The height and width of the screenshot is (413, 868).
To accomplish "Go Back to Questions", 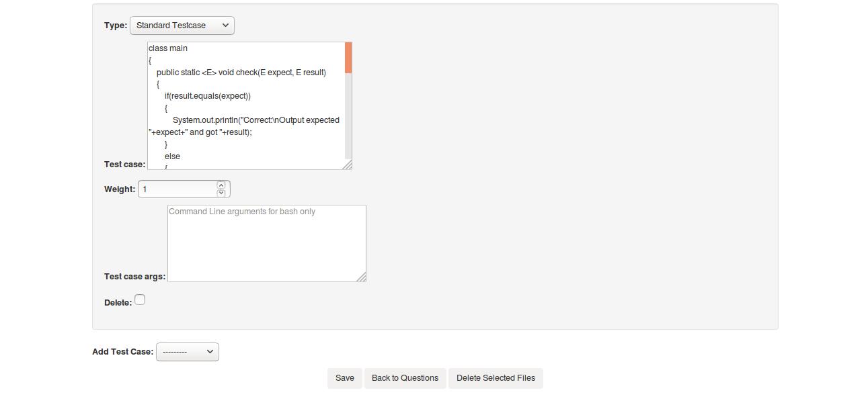I will click(405, 378).
